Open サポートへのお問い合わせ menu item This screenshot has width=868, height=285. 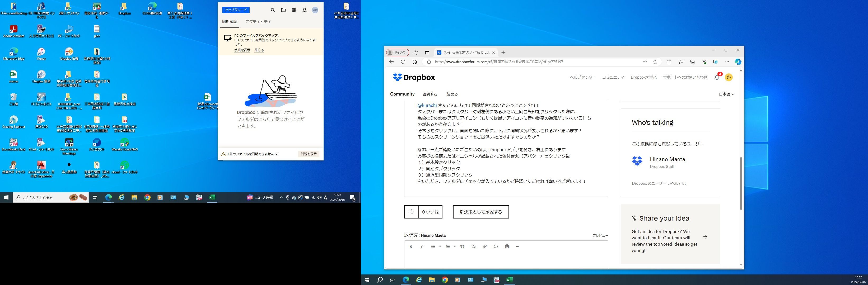coord(685,77)
